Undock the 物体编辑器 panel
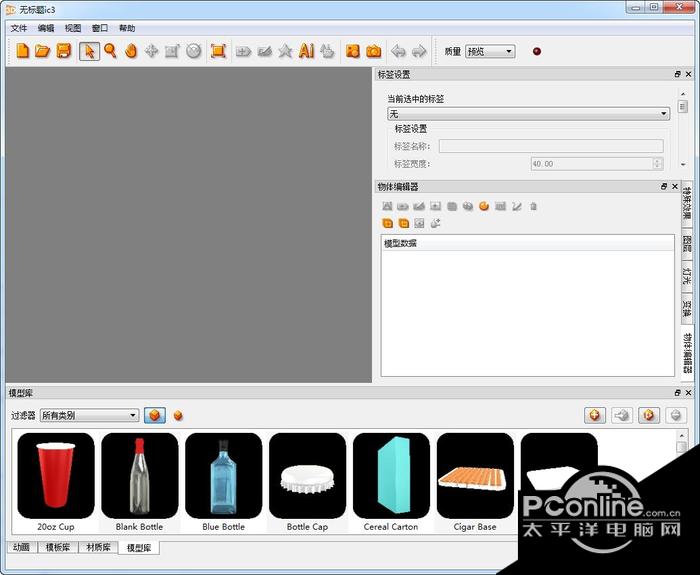Image resolution: width=700 pixels, height=575 pixels. click(x=664, y=186)
